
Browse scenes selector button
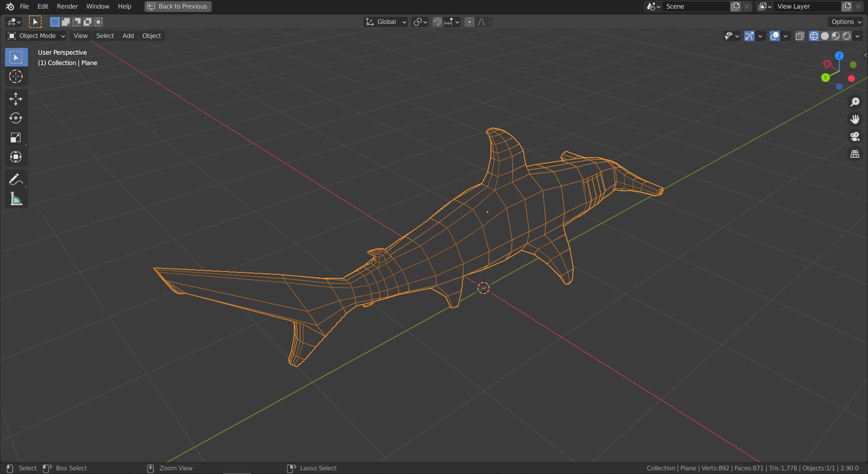[x=653, y=6]
